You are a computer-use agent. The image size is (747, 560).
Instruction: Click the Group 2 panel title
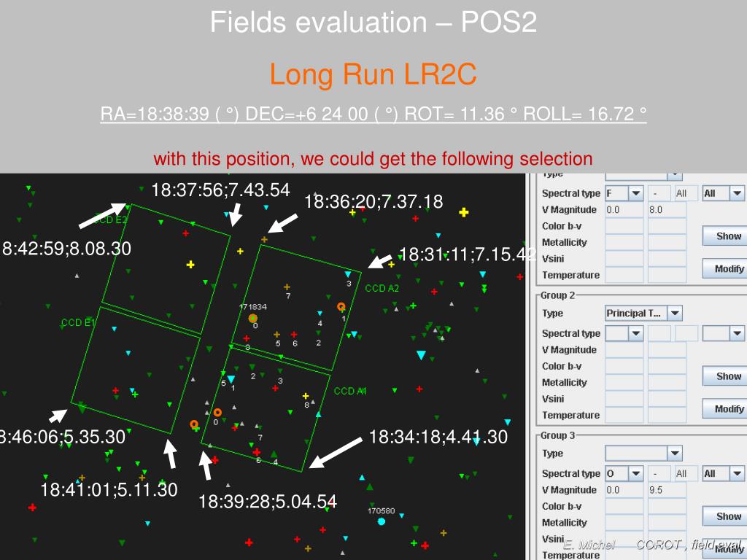pos(557,295)
